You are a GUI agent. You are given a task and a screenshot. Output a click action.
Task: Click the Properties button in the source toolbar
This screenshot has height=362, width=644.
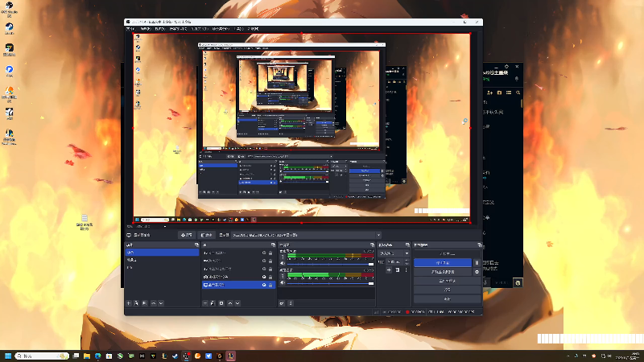[x=187, y=235]
